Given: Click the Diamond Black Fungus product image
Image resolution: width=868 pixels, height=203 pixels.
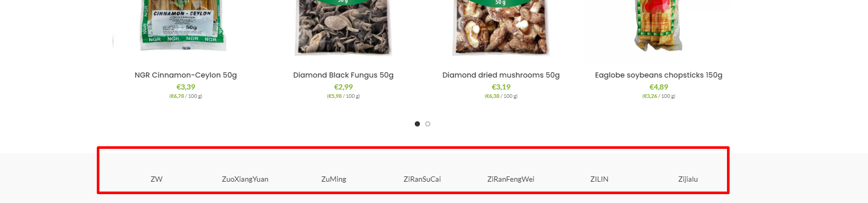Looking at the screenshot, I should click(343, 27).
